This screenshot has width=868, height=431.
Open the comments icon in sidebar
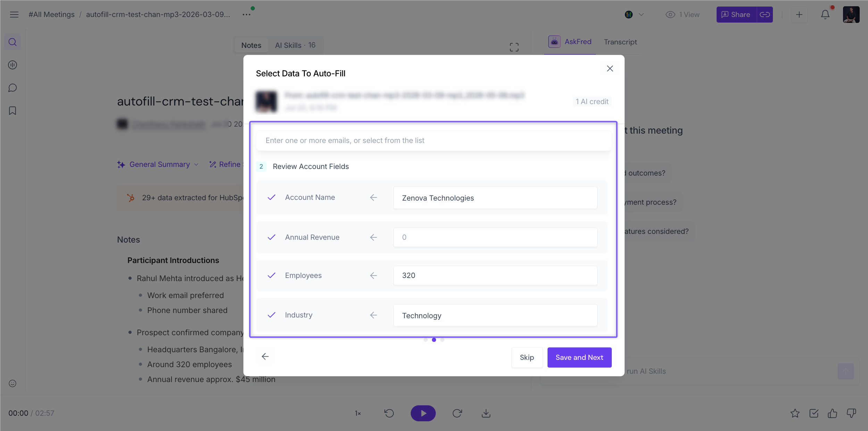coord(12,88)
